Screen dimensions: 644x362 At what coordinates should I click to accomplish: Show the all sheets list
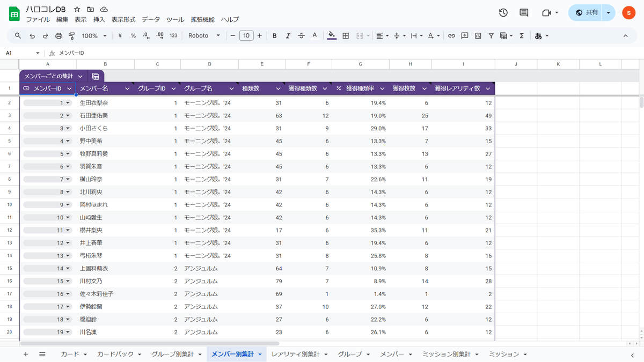pyautogui.click(x=42, y=354)
